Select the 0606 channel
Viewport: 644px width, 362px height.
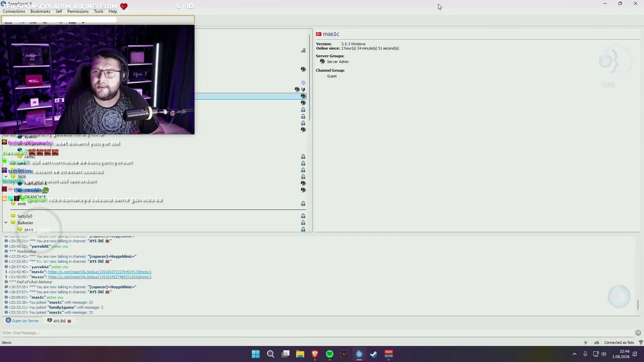tap(22, 176)
